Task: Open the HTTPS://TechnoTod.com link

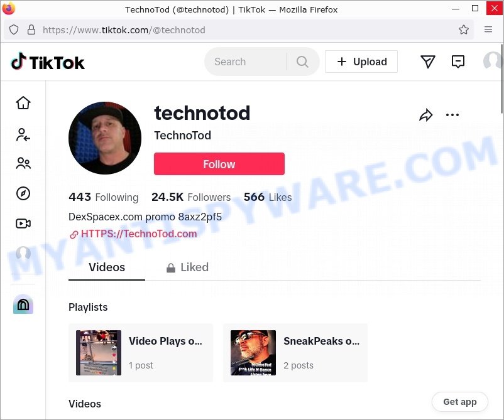Action: click(138, 234)
